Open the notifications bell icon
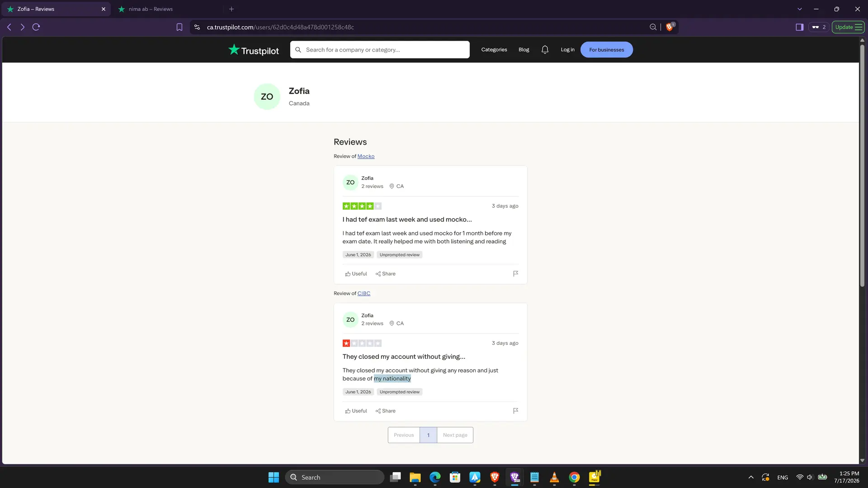Image resolution: width=868 pixels, height=488 pixels. 545,50
